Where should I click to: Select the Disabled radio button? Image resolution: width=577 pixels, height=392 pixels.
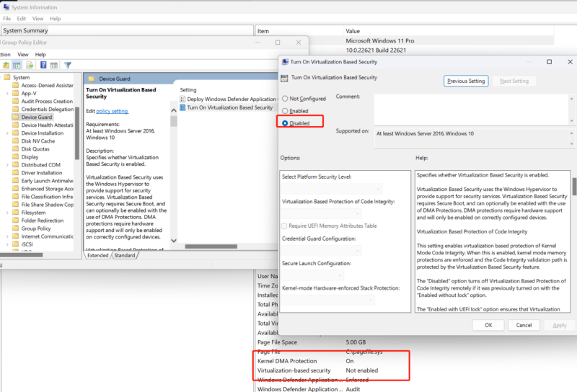point(286,123)
